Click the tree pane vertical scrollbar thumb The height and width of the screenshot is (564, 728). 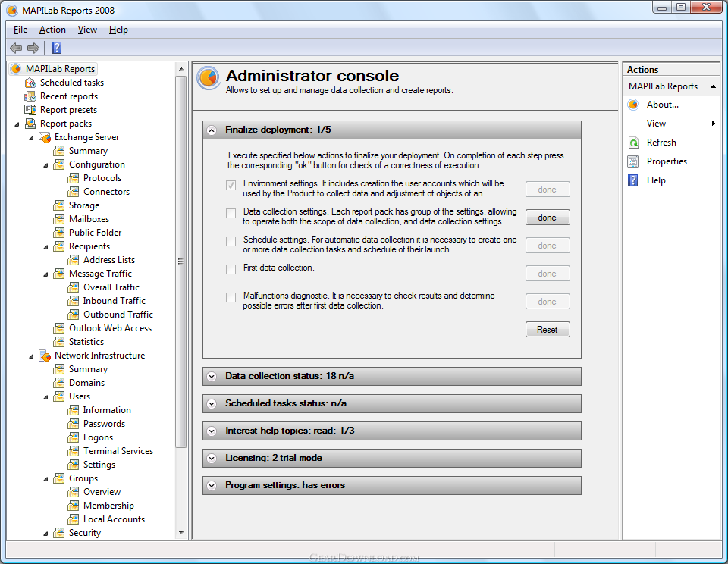pos(181,262)
